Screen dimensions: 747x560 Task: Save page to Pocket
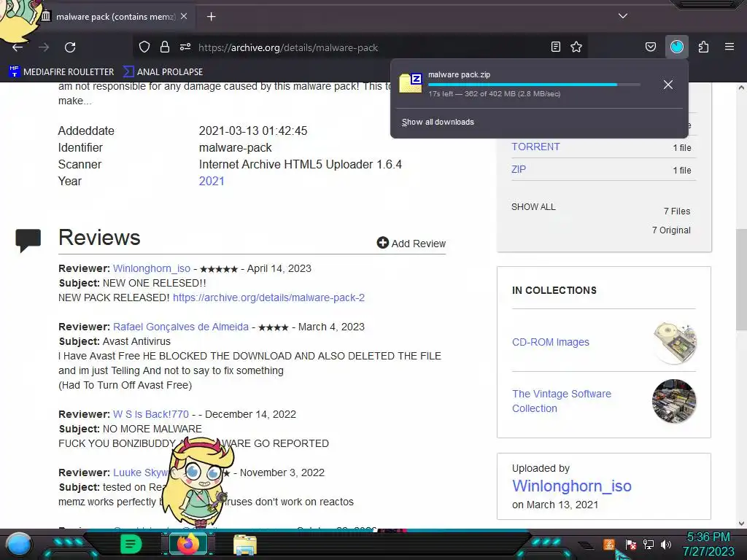(x=650, y=47)
